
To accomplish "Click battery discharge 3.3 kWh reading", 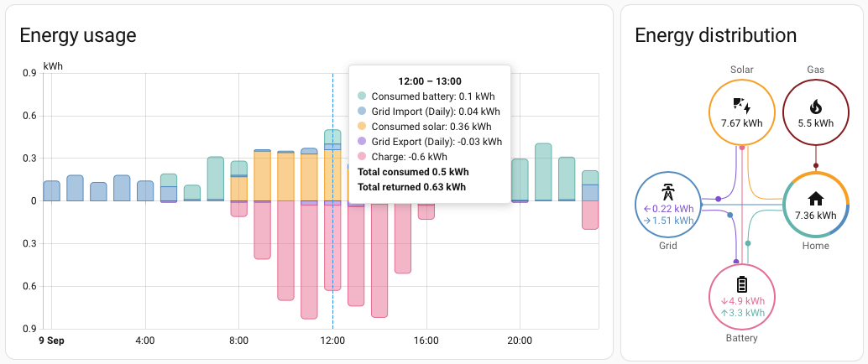I will pos(742,313).
